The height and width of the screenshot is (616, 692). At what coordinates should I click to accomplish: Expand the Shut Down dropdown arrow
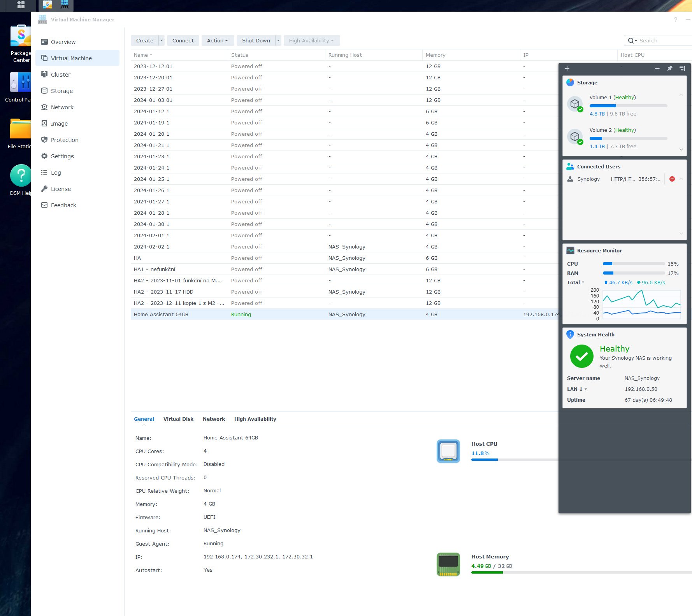tap(278, 40)
